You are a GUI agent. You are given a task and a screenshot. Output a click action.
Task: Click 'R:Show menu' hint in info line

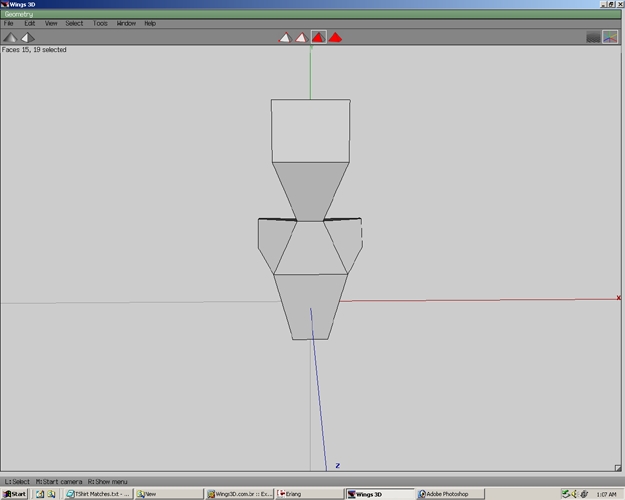(108, 481)
